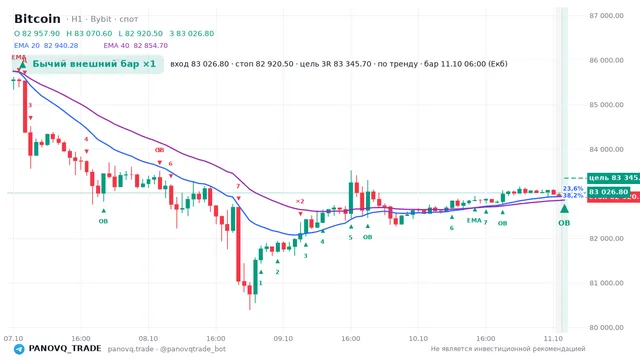Click the 'Бычий внешний бар ×1' badge
Viewport: 640px width, 360px height.
tap(88, 64)
